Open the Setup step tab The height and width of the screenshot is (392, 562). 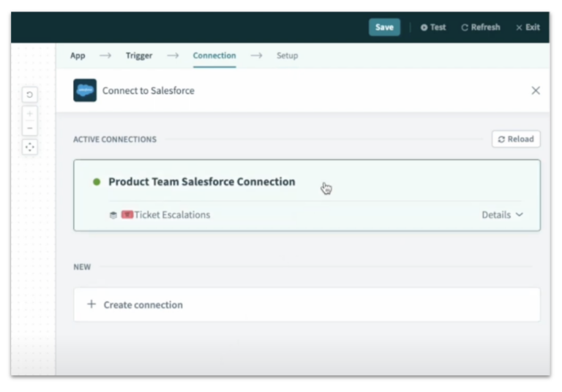click(287, 56)
